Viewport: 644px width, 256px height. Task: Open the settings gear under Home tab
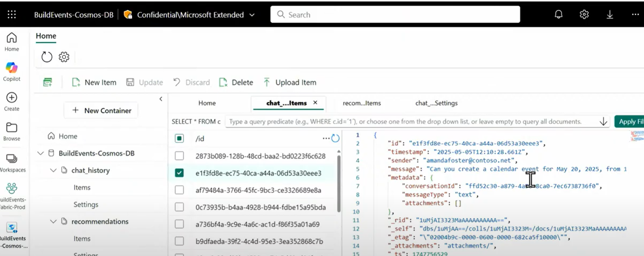[x=64, y=57]
